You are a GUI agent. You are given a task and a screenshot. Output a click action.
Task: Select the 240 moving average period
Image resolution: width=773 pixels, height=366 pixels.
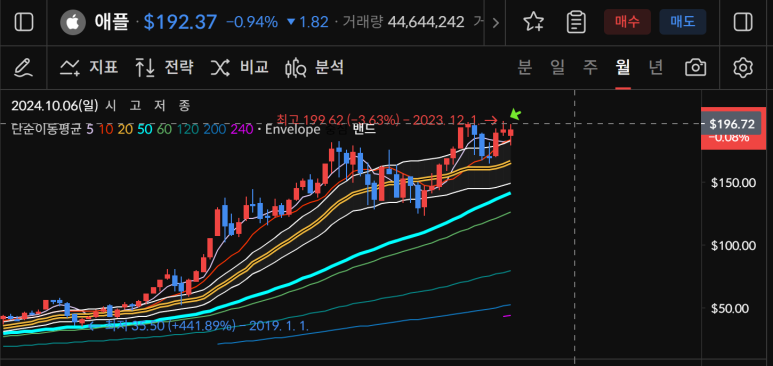(x=241, y=130)
